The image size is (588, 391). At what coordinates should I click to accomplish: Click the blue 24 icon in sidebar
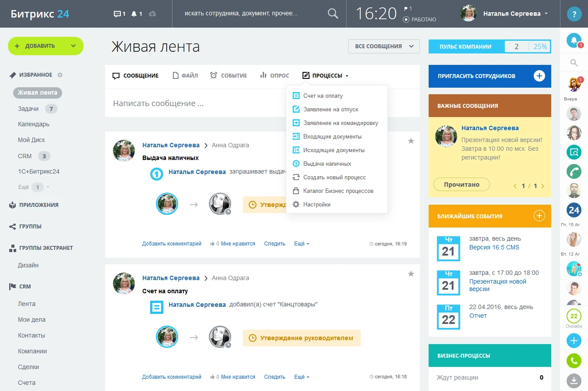(574, 210)
